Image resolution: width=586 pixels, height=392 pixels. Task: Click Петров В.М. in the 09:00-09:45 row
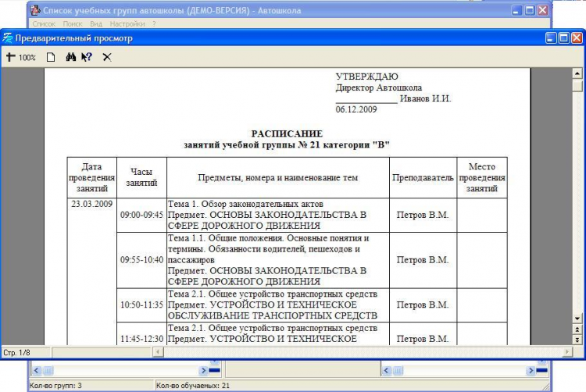[423, 215]
